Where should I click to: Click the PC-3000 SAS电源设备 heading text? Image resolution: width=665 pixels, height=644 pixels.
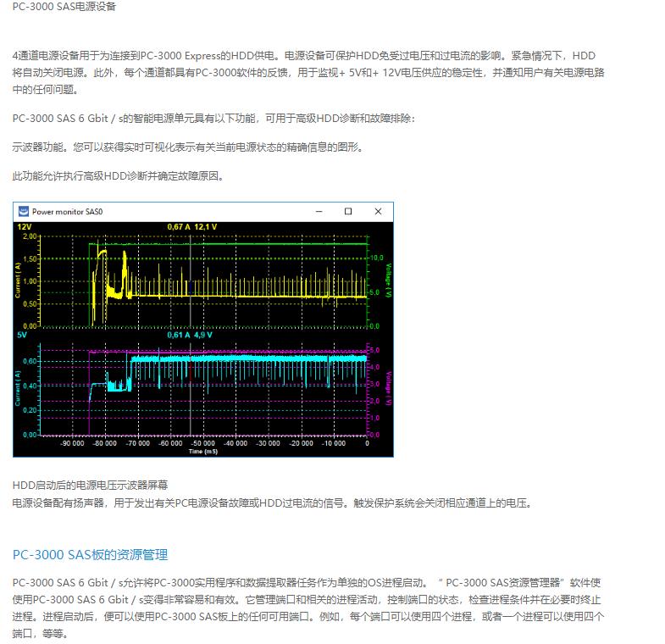click(x=64, y=7)
